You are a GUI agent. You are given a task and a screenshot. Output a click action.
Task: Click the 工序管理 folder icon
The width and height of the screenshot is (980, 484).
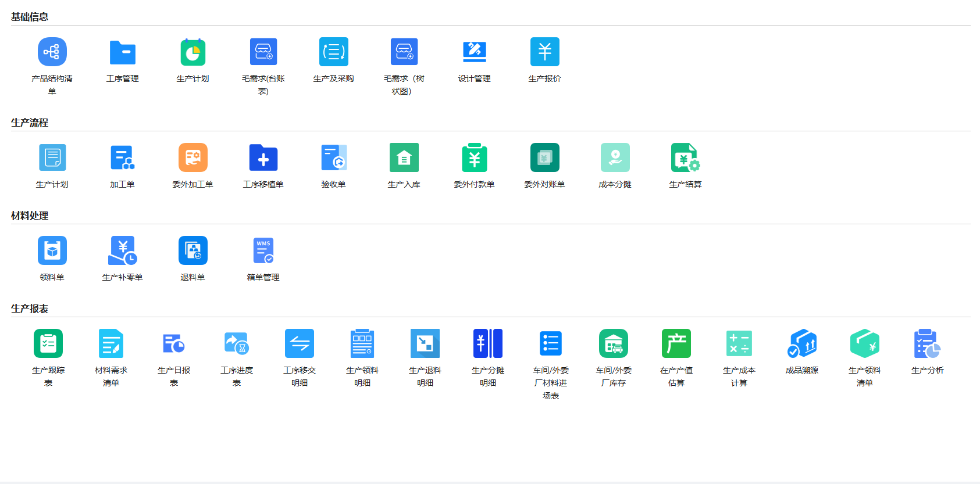tap(123, 52)
